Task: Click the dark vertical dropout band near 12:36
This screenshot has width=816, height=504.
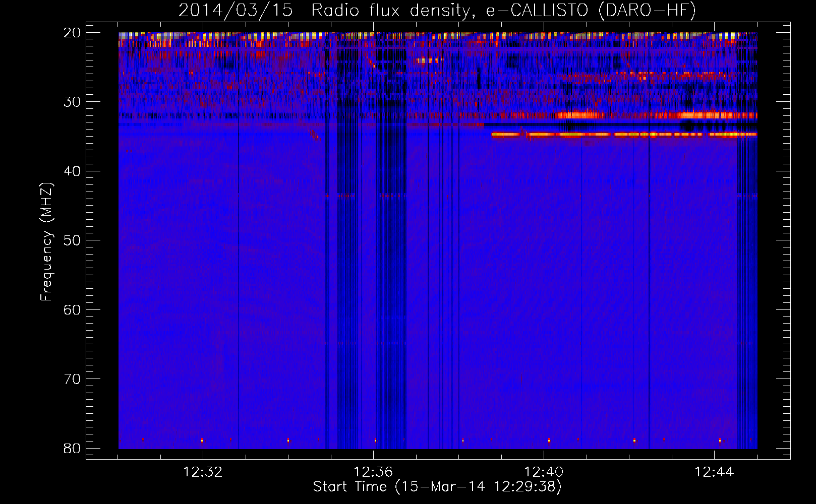Action: (391, 242)
